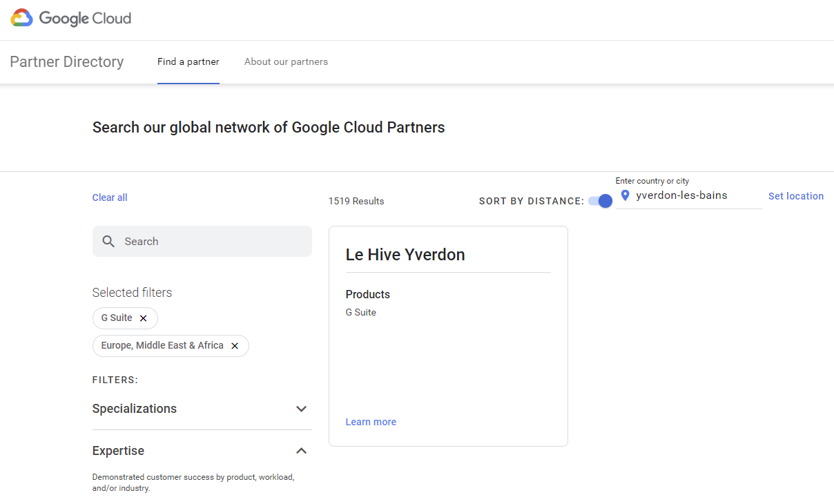Viewport: 834px width, 504px height.
Task: Click the city field containing yverdon-les-bains
Action: [689, 195]
